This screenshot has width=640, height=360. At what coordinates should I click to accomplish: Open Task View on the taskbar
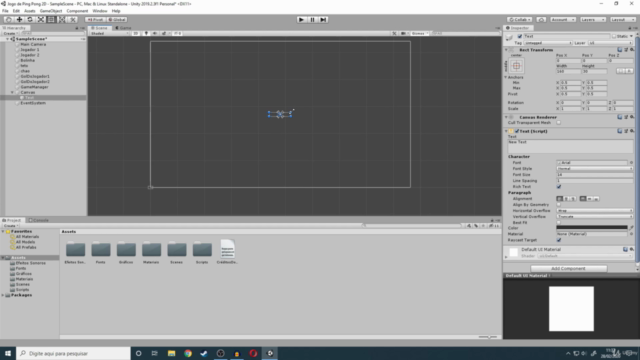[155, 353]
